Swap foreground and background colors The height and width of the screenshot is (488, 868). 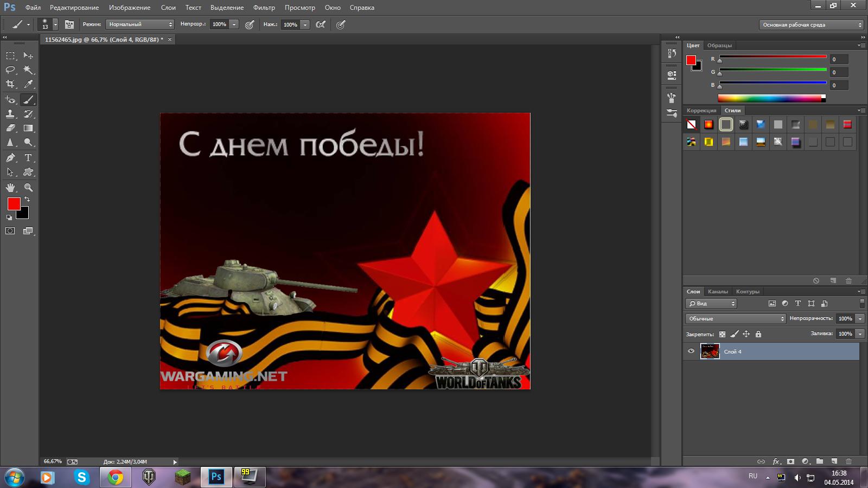28,200
